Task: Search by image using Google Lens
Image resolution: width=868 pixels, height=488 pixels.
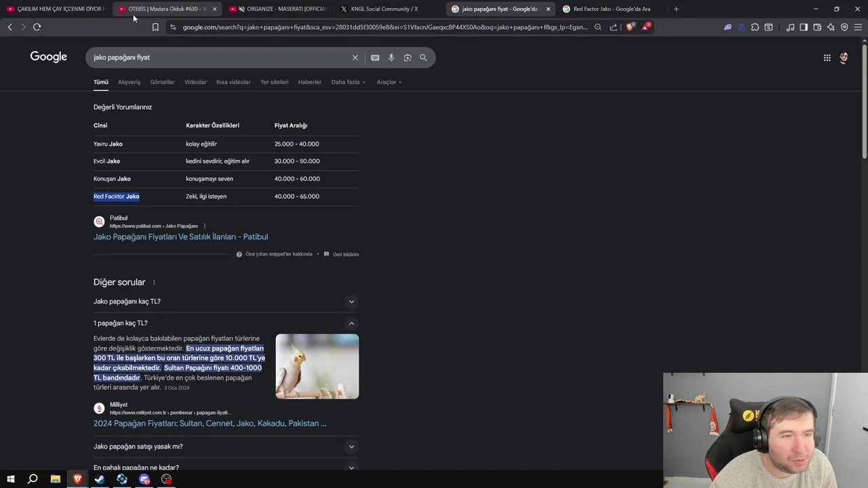Action: (x=408, y=58)
